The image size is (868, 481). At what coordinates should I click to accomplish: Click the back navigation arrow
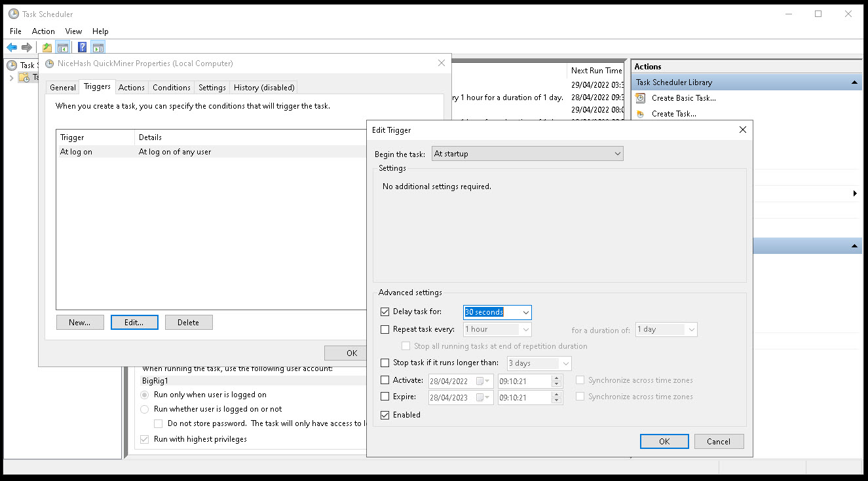[12, 46]
